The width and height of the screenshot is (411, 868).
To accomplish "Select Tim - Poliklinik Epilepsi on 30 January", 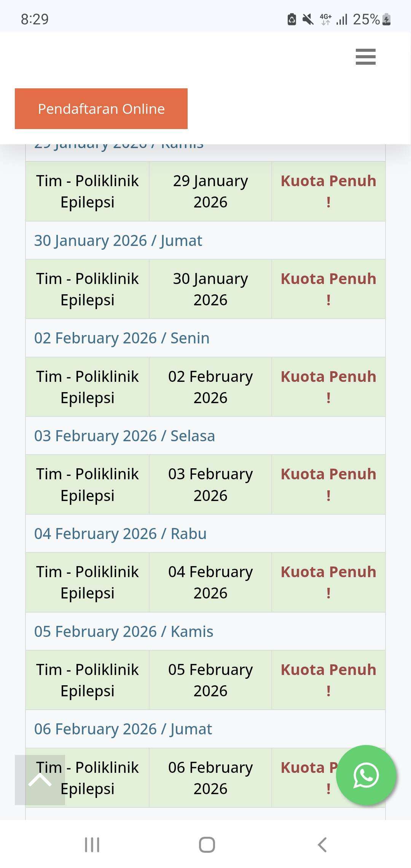I will coord(88,289).
